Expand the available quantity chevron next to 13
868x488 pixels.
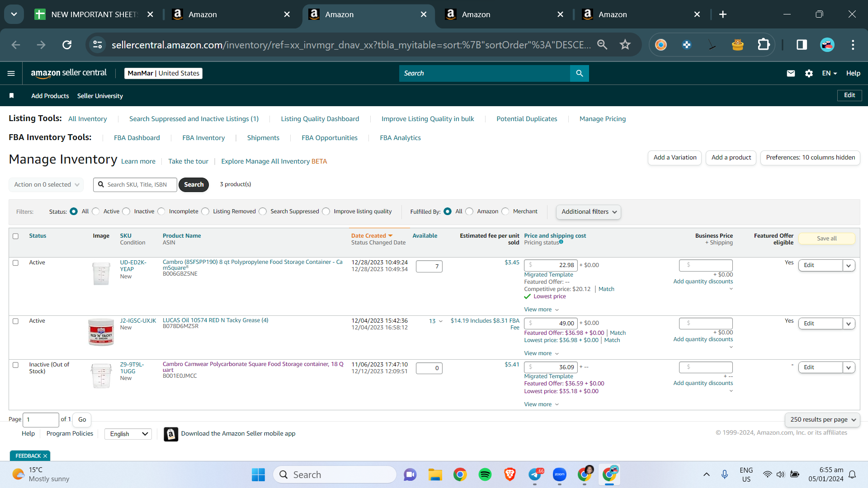pyautogui.click(x=441, y=321)
